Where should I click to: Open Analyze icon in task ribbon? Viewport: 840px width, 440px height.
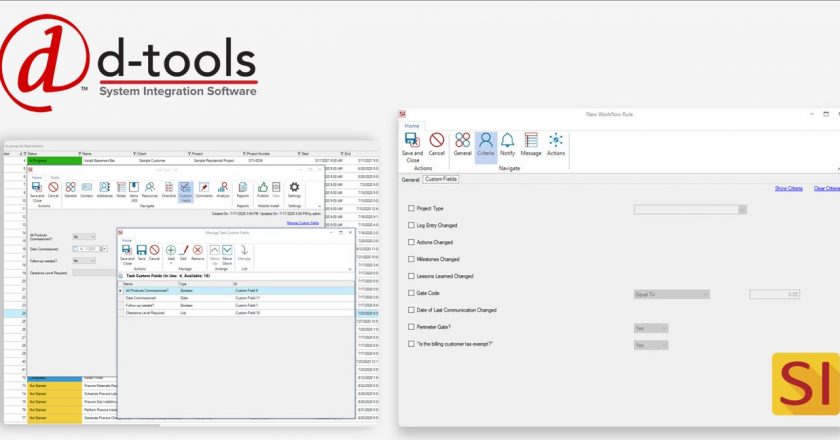(223, 190)
